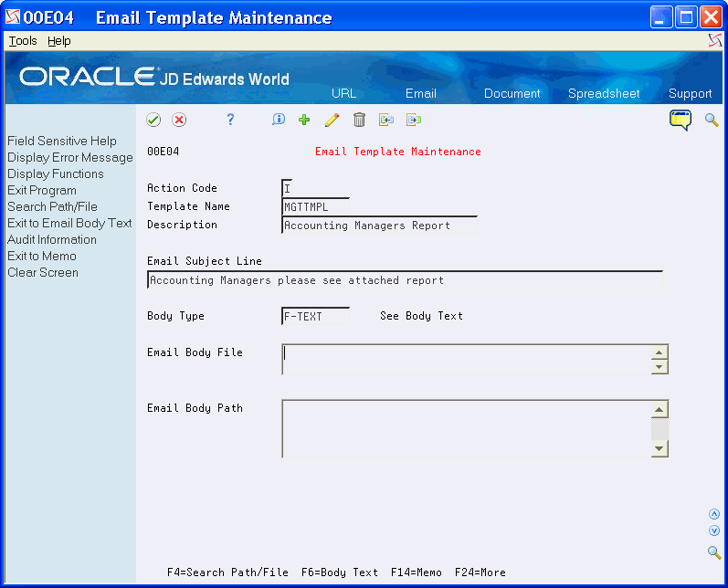Image resolution: width=728 pixels, height=588 pixels.
Task: Click the red Email Template Maintenance heading
Action: 398,152
